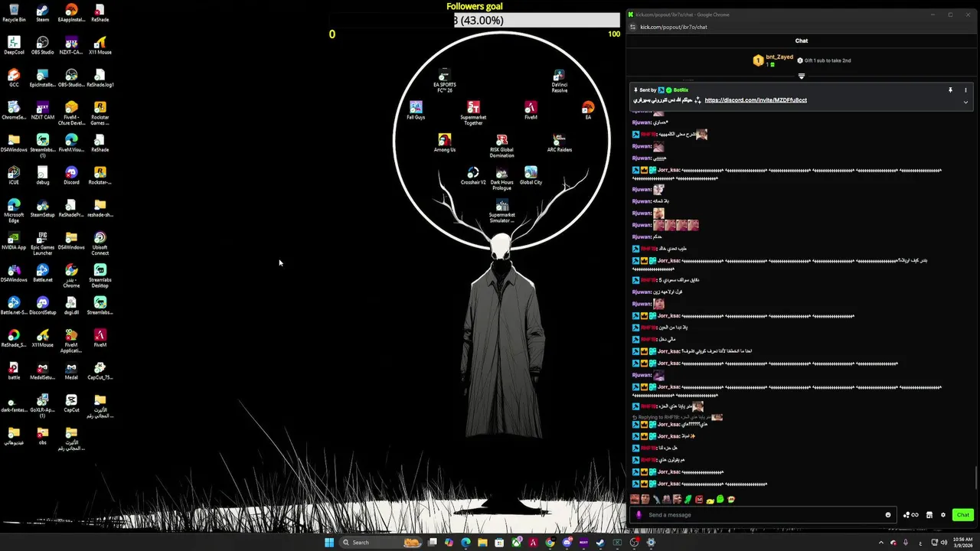Screen dimensions: 980x551
Task: Select the Ubisoft Connect desktop icon
Action: point(100,243)
